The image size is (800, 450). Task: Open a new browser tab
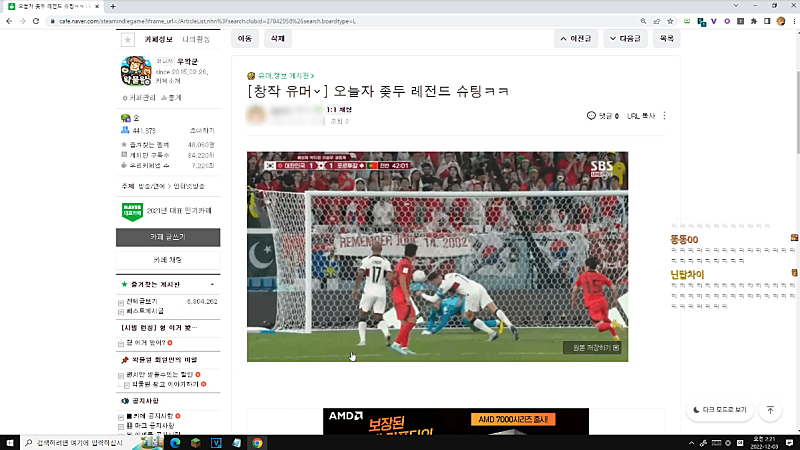click(113, 6)
